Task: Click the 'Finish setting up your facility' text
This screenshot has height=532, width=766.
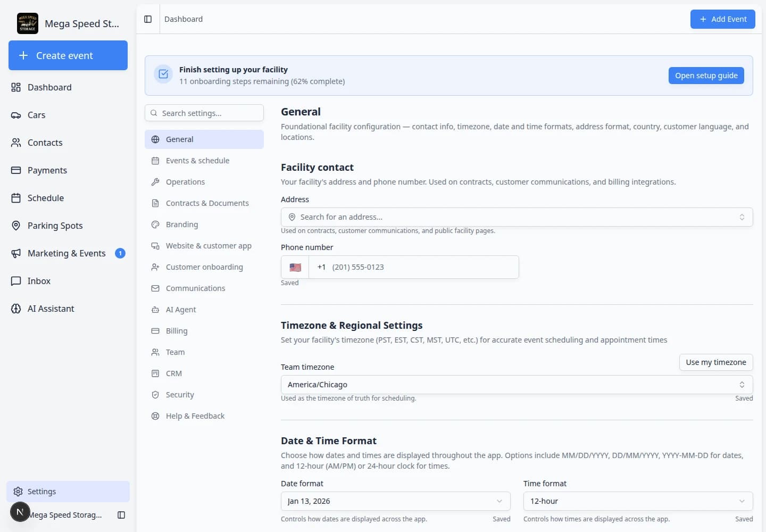Action: pyautogui.click(x=234, y=70)
